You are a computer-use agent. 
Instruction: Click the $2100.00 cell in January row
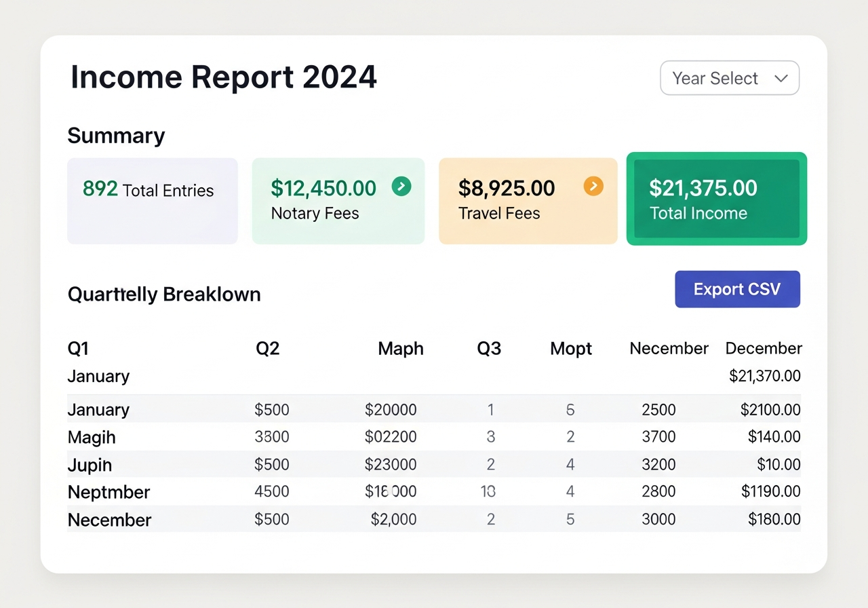click(770, 410)
